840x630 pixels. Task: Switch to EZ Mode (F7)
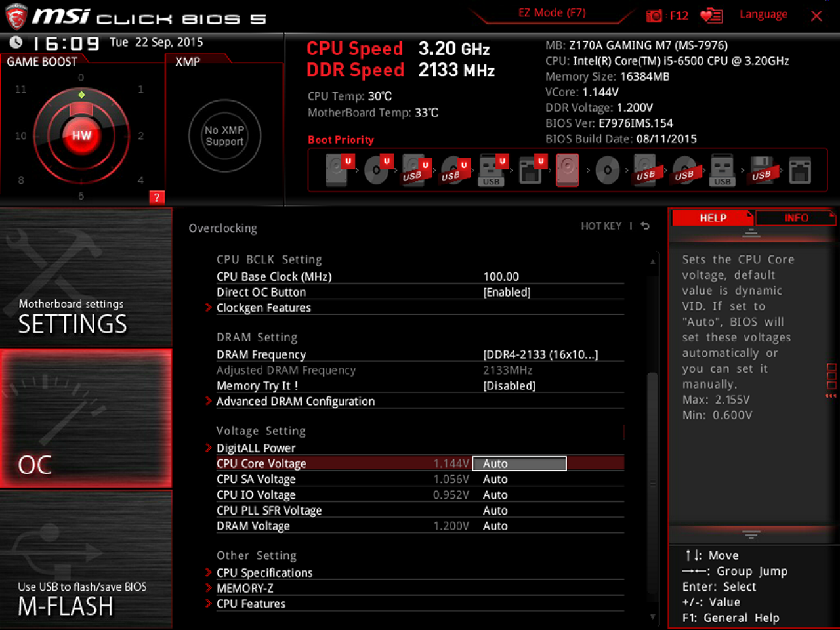[x=552, y=12]
